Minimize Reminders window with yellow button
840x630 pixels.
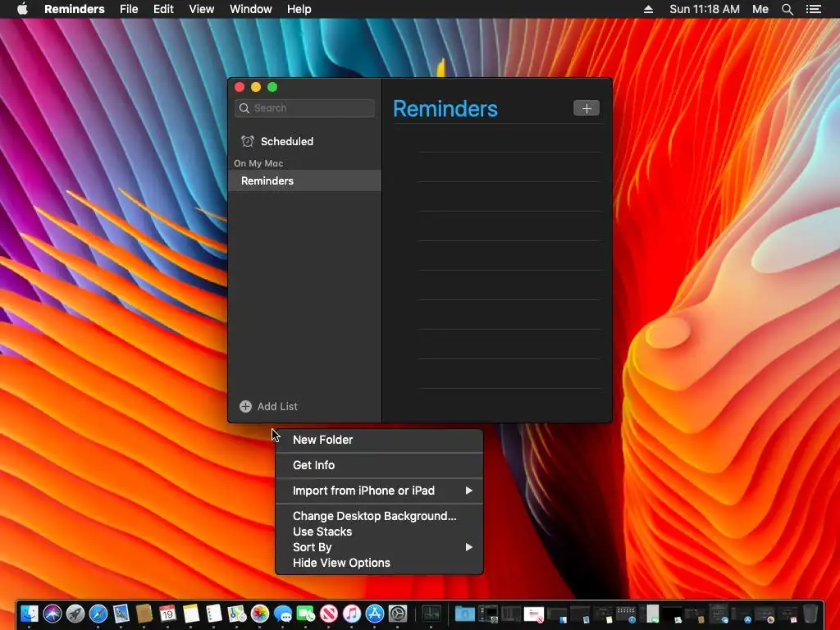256,87
